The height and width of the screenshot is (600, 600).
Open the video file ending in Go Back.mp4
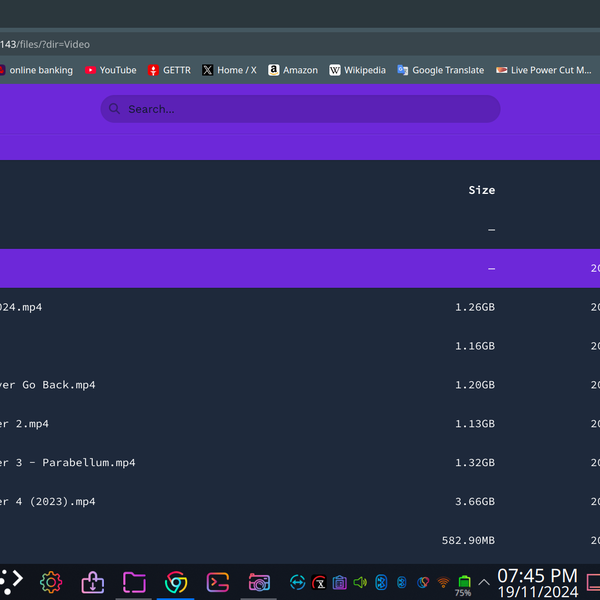(48, 385)
